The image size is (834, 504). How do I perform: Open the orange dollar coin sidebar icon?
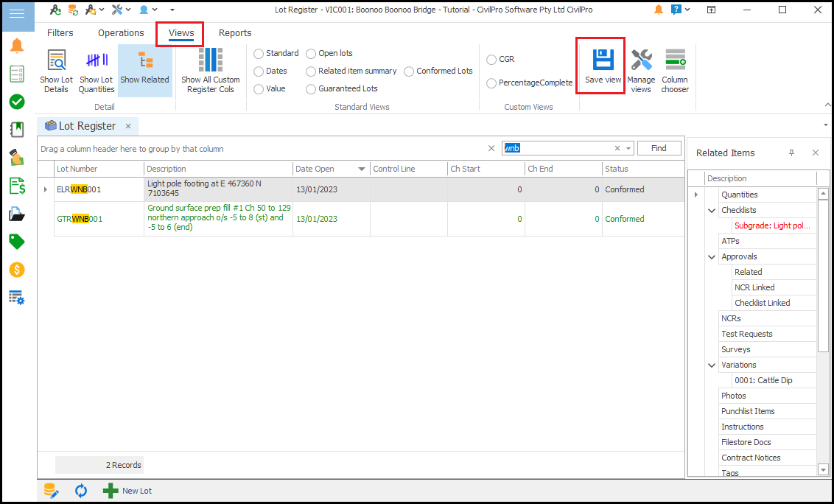(x=17, y=270)
